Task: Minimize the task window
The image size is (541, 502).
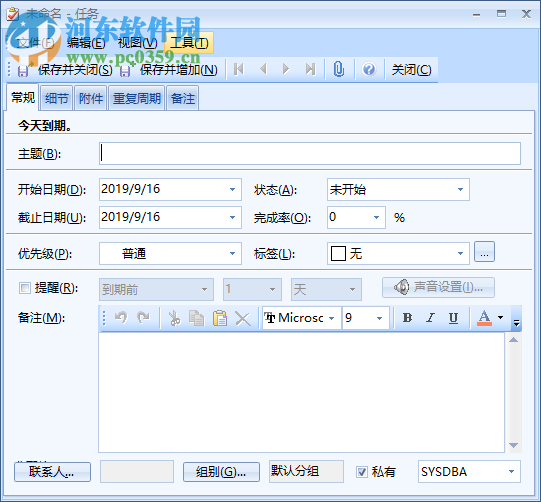Action: coord(476,14)
